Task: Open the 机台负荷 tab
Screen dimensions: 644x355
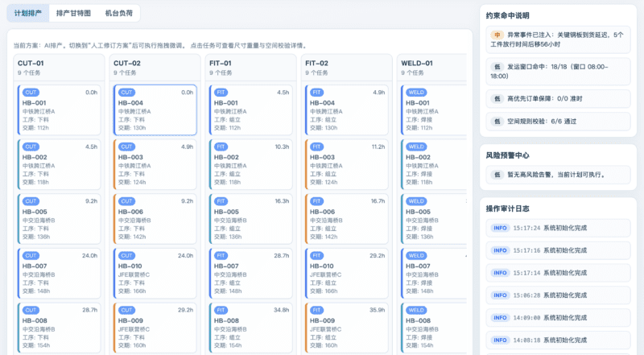Action: tap(118, 13)
